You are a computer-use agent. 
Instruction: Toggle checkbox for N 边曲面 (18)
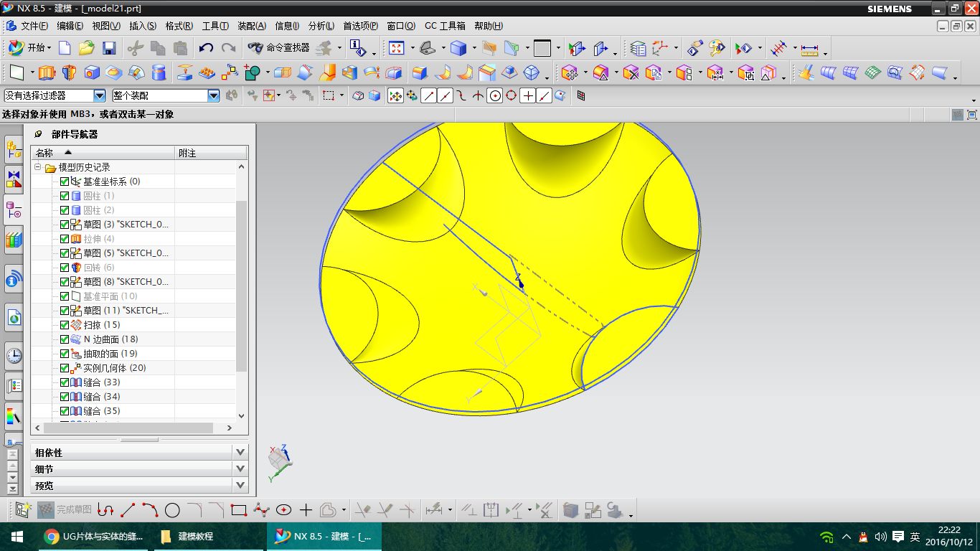pyautogui.click(x=65, y=339)
